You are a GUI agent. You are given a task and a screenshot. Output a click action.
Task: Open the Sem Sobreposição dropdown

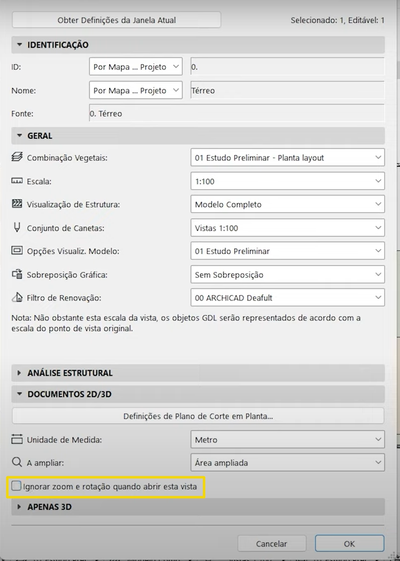[287, 274]
